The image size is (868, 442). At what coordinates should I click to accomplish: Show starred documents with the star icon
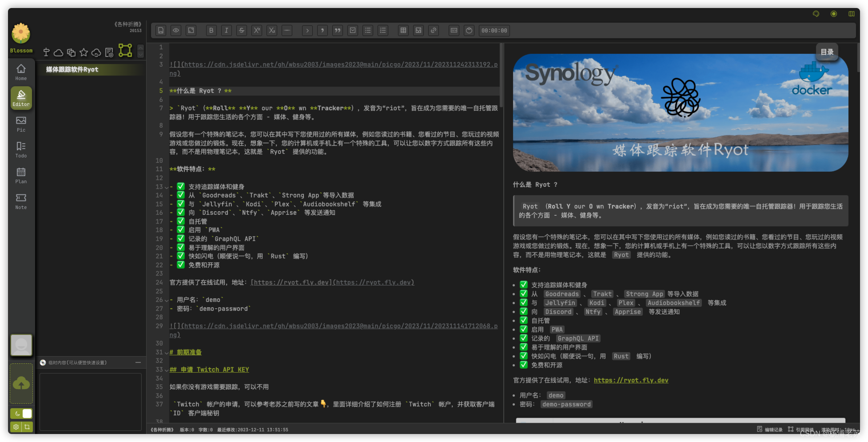pyautogui.click(x=84, y=52)
